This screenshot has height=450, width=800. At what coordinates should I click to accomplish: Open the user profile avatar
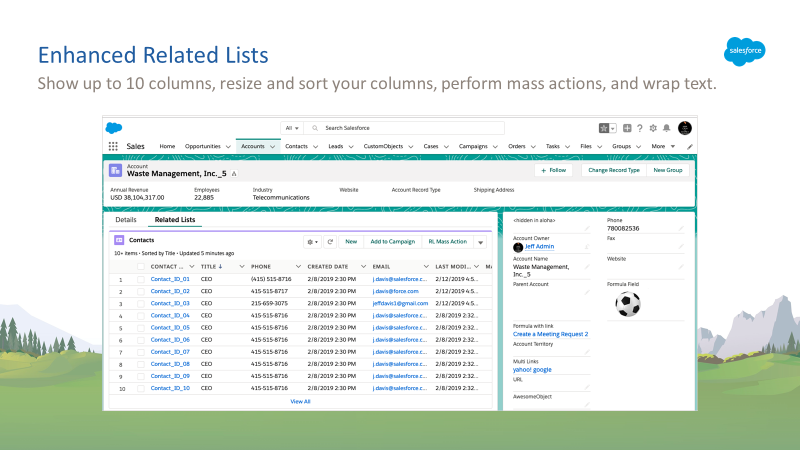[685, 128]
